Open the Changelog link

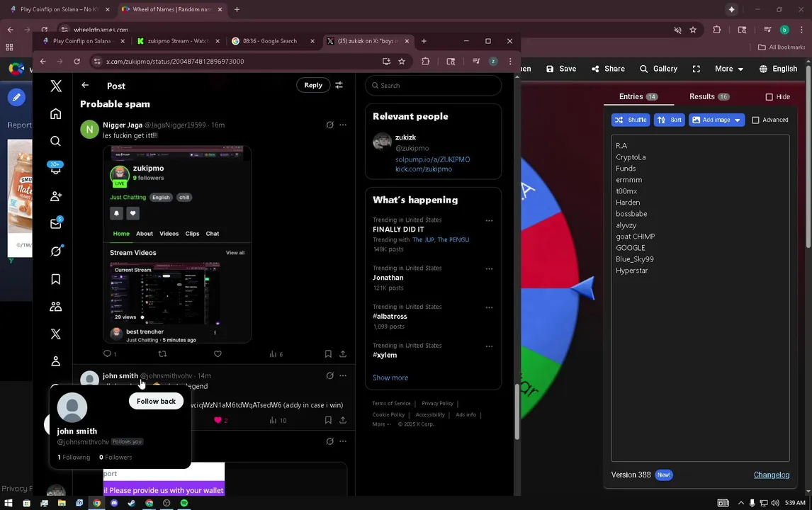pyautogui.click(x=771, y=475)
